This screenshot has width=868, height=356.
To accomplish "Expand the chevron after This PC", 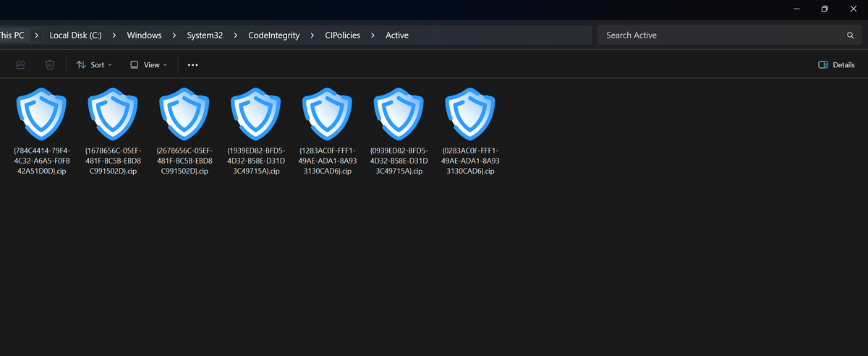I will click(36, 35).
